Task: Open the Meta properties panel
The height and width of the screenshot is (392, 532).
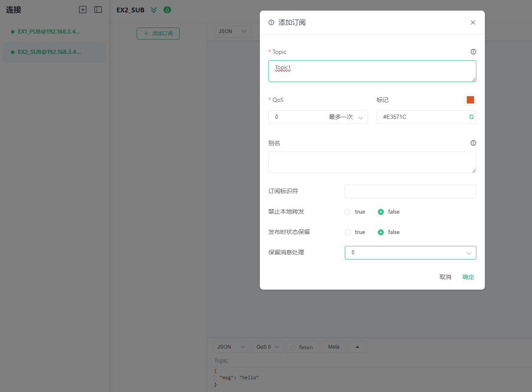Action: 333,347
